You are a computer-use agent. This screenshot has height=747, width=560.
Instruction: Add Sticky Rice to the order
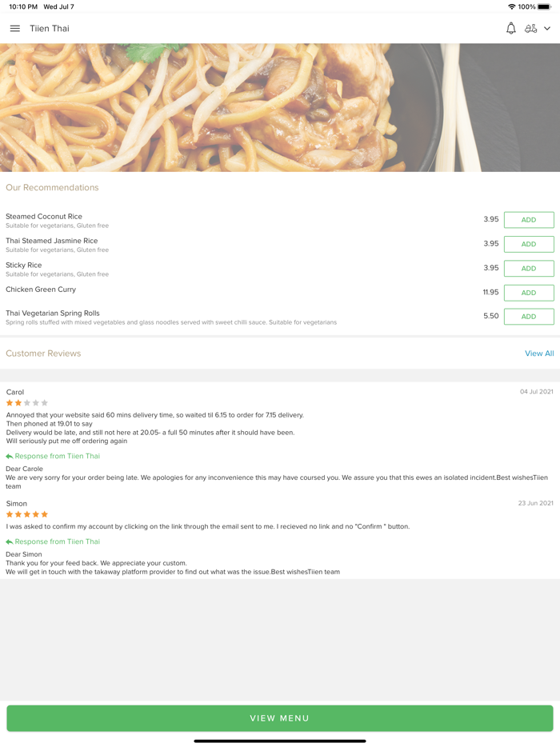[x=529, y=269]
